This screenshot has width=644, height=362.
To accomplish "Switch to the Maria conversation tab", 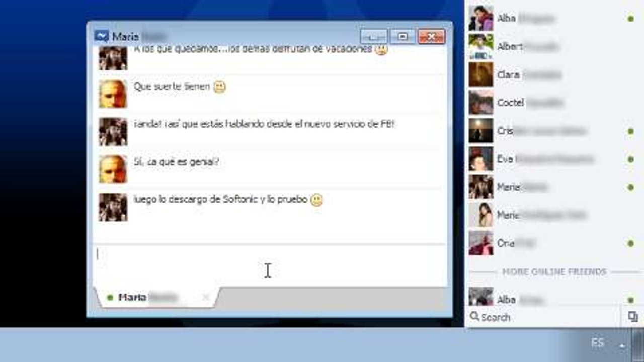I will (x=156, y=298).
